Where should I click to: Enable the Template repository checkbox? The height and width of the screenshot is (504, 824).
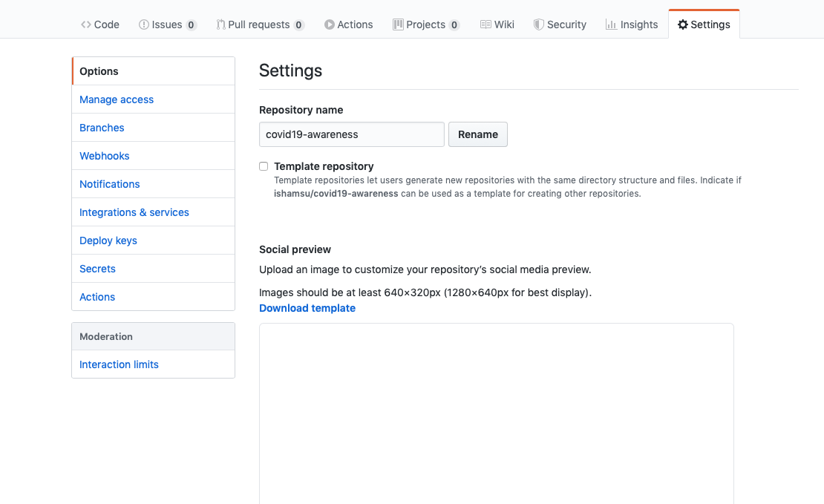(264, 166)
